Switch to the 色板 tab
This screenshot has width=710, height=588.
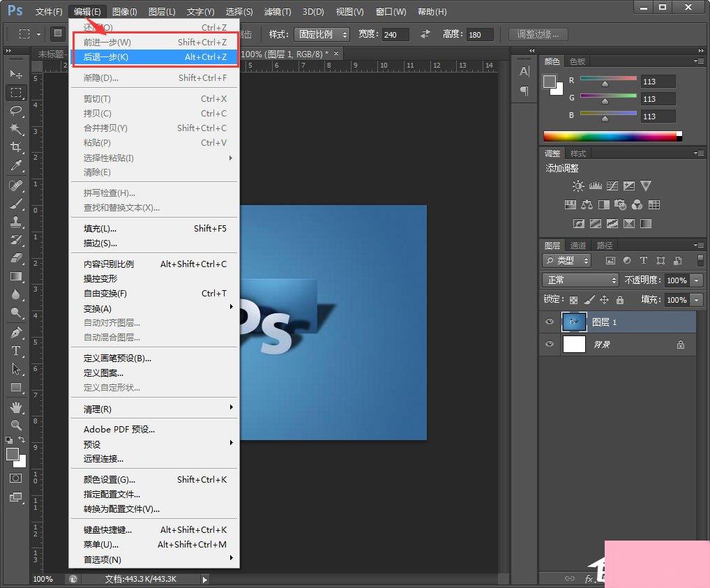click(x=577, y=61)
